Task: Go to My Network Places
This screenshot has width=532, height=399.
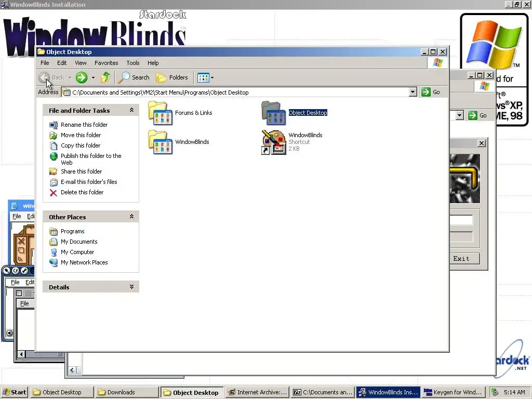Action: [84, 262]
